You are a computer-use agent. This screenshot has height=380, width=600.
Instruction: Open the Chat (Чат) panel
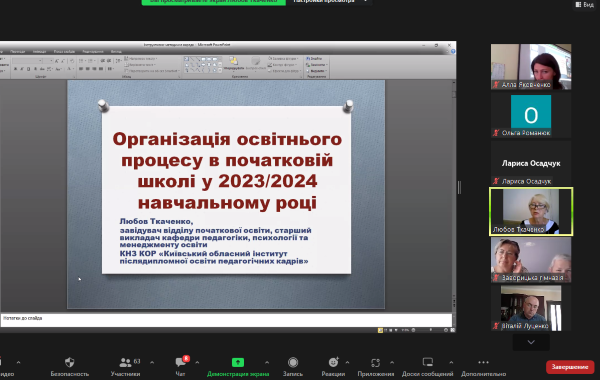click(180, 362)
